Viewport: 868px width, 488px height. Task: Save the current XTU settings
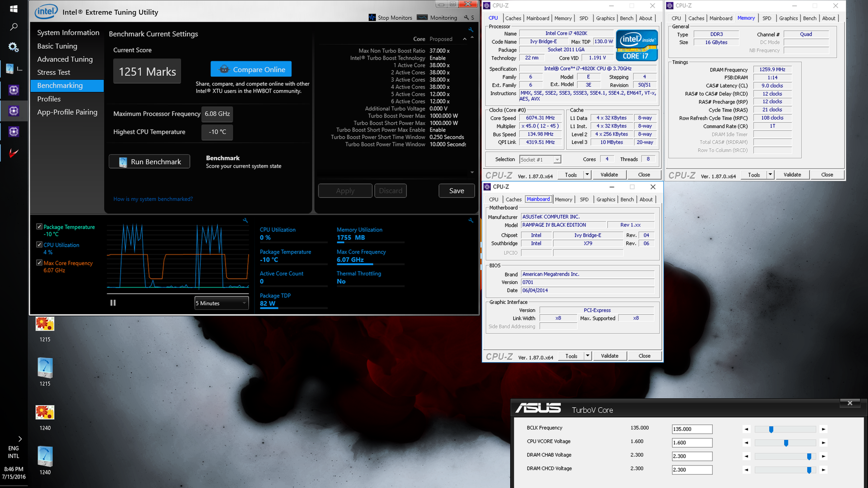[457, 191]
